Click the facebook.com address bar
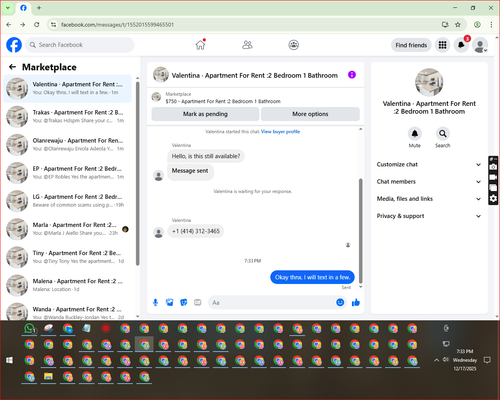 [247, 25]
